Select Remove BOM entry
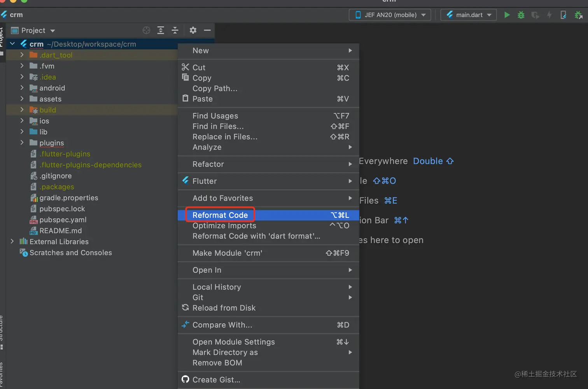The image size is (588, 389). (x=268, y=363)
